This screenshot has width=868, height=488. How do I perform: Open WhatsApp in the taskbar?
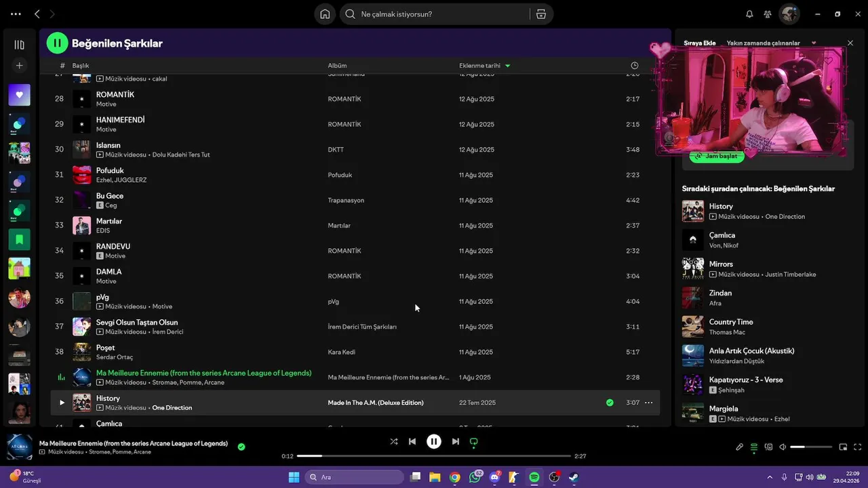pyautogui.click(x=475, y=477)
